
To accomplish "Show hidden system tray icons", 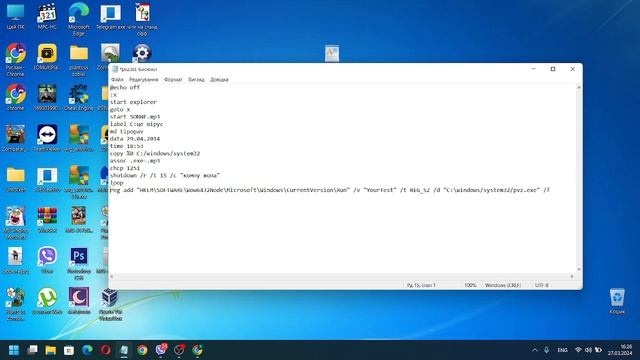I will (x=535, y=350).
